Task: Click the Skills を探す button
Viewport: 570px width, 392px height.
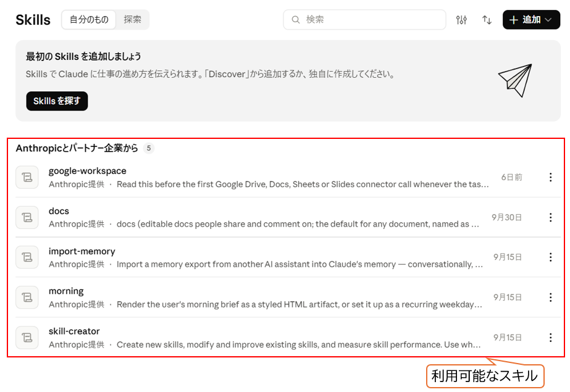Action: point(57,101)
